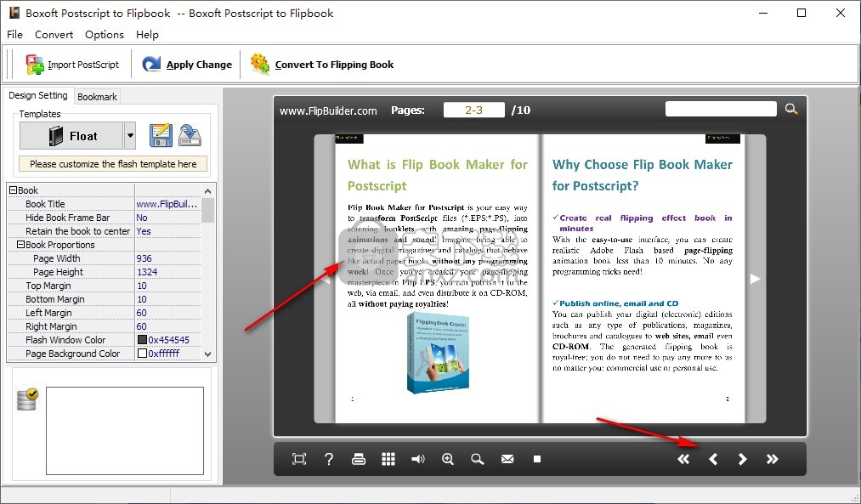Open the Help menu

[x=147, y=35]
